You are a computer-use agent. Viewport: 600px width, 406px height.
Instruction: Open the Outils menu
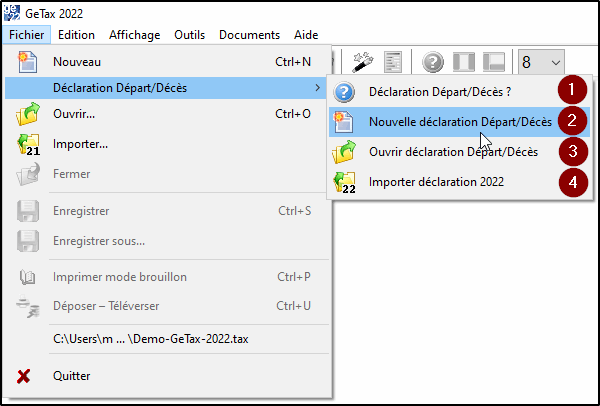189,35
